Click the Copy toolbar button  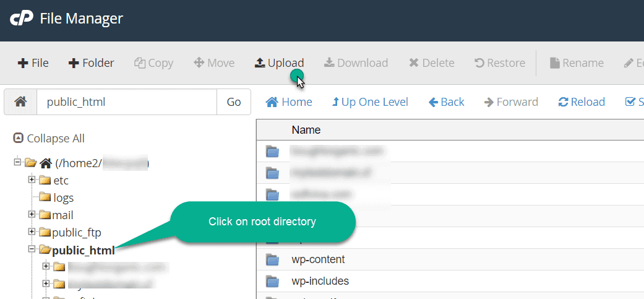[x=153, y=63]
